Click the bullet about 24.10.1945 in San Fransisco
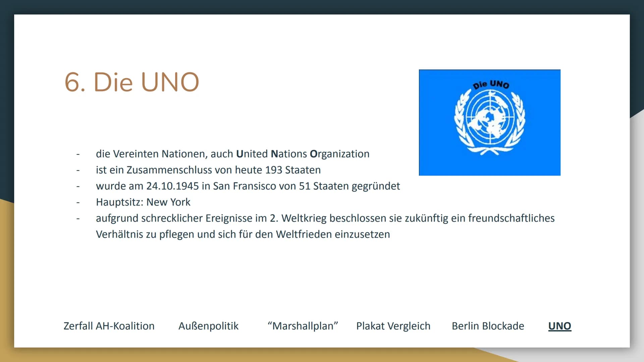The image size is (644, 362). (x=248, y=186)
